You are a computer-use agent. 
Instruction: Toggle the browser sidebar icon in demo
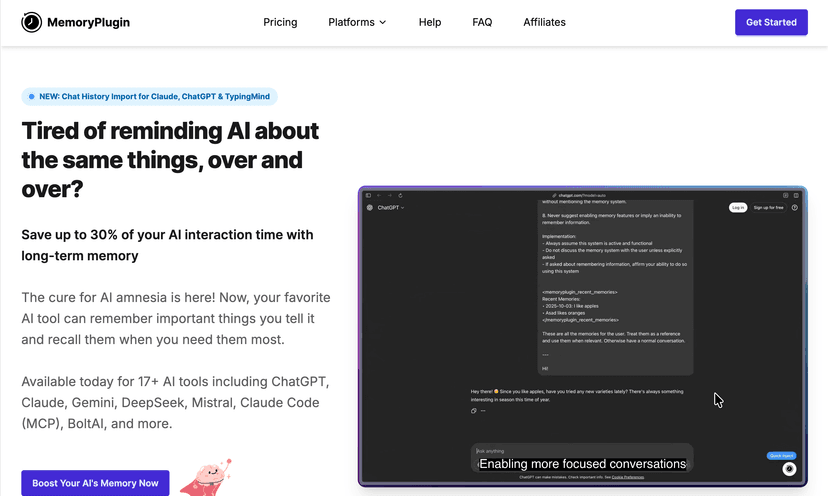click(369, 195)
